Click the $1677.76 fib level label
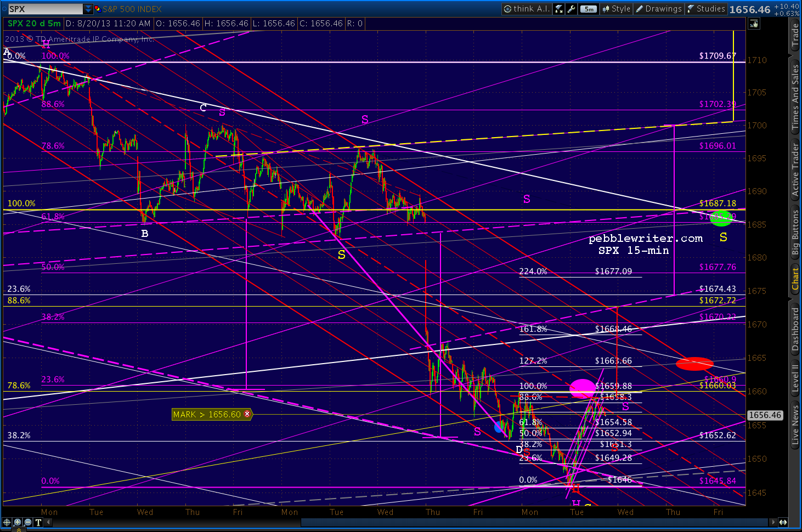 [x=718, y=267]
